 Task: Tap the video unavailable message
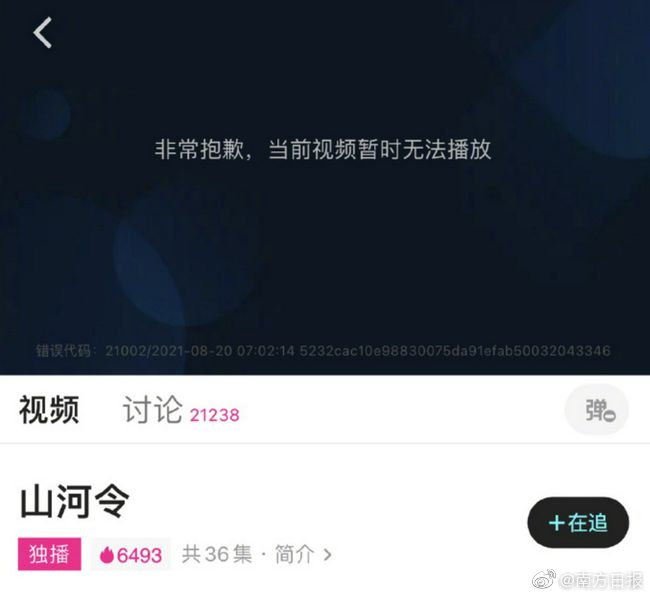[x=323, y=149]
